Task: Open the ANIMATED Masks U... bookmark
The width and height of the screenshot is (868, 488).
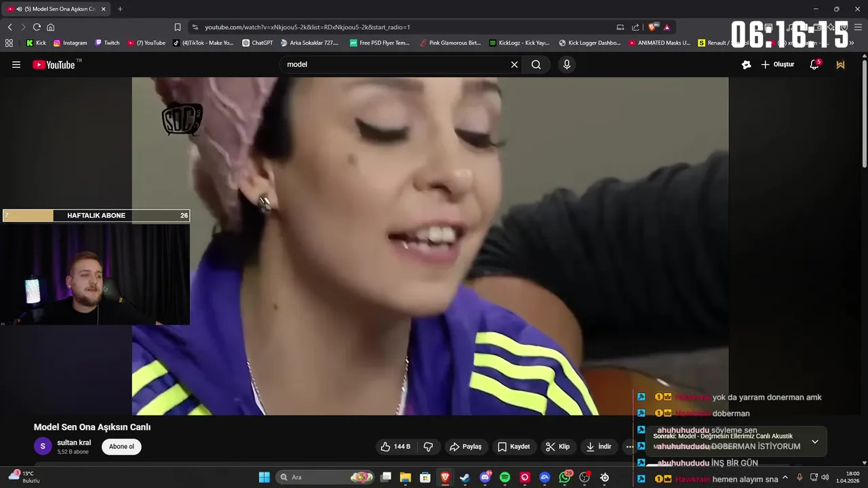Action: (x=659, y=43)
